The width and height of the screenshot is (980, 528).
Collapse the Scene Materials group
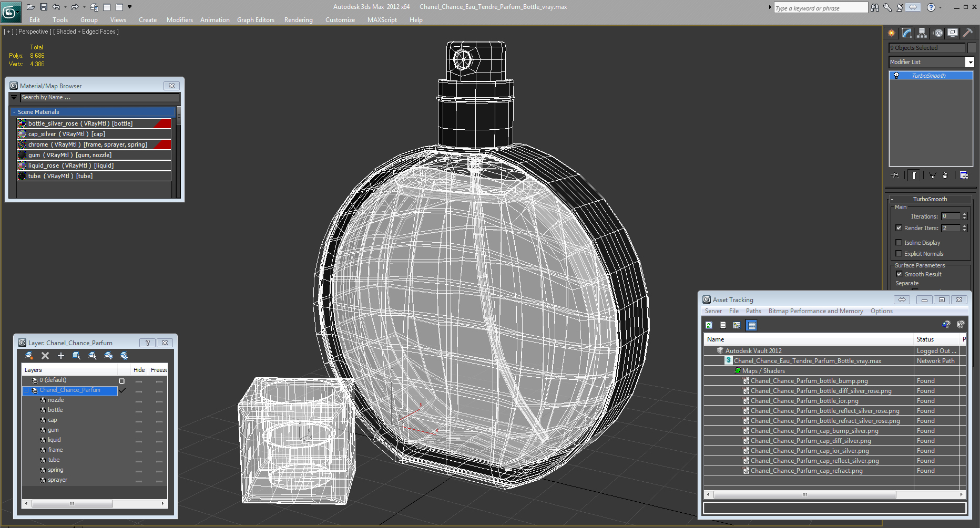tap(14, 112)
